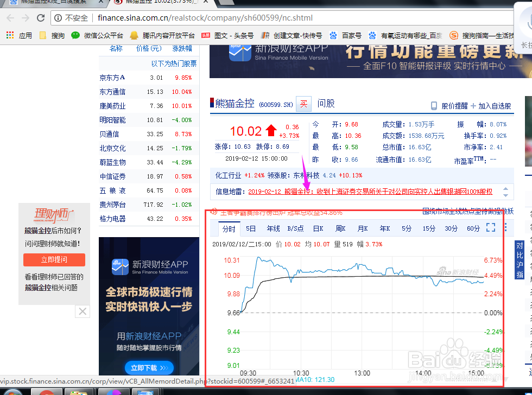
Task: Click the 对比沪指 side button
Action: [520, 260]
